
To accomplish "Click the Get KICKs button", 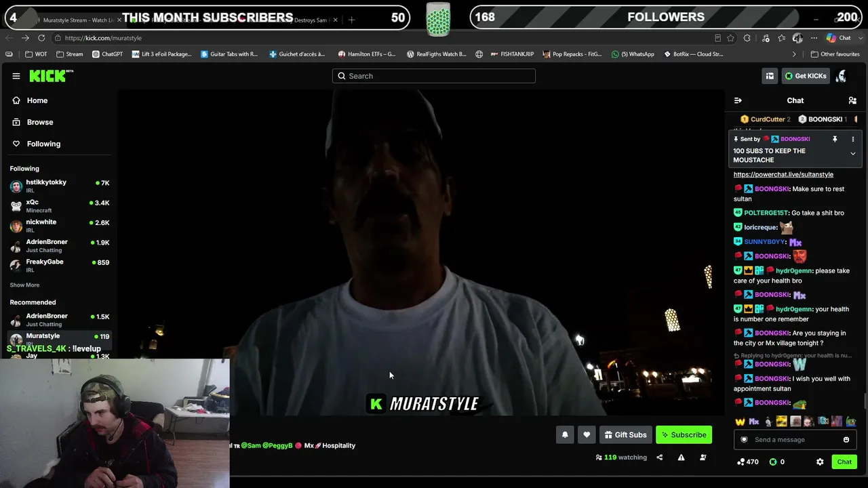I will point(806,76).
